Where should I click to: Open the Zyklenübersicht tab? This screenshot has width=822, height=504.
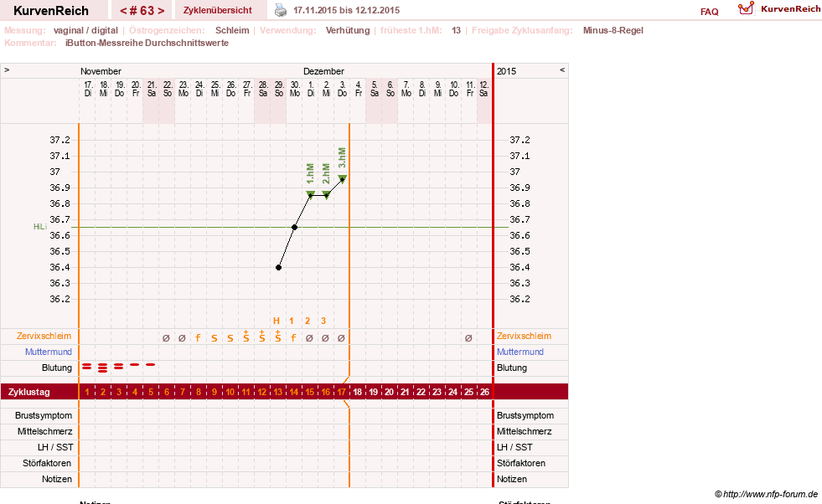pyautogui.click(x=218, y=10)
